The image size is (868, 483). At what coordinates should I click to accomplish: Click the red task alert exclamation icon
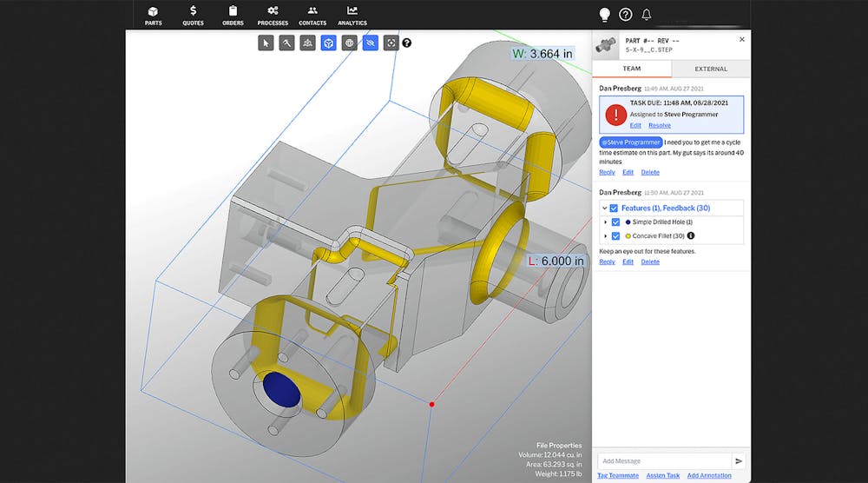(615, 115)
